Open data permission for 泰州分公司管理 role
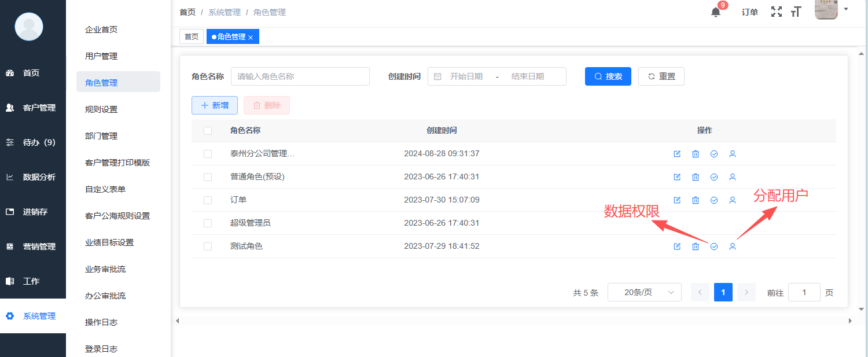 [x=714, y=154]
